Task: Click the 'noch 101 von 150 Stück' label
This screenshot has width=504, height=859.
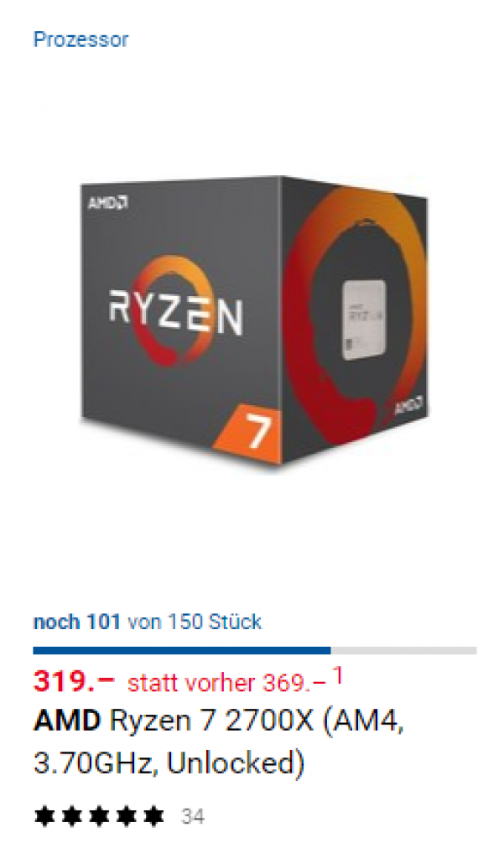Action: (148, 622)
